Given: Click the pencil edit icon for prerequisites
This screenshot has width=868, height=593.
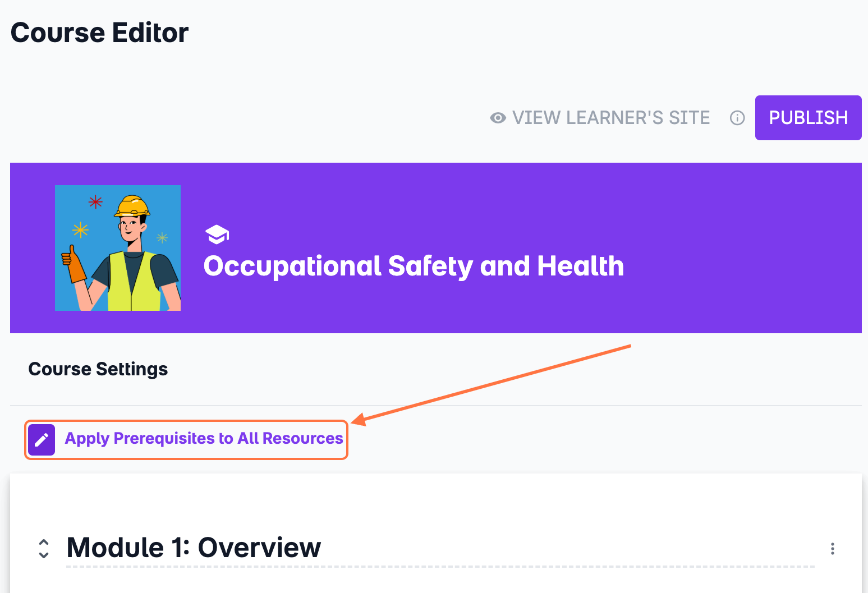Looking at the screenshot, I should point(42,439).
